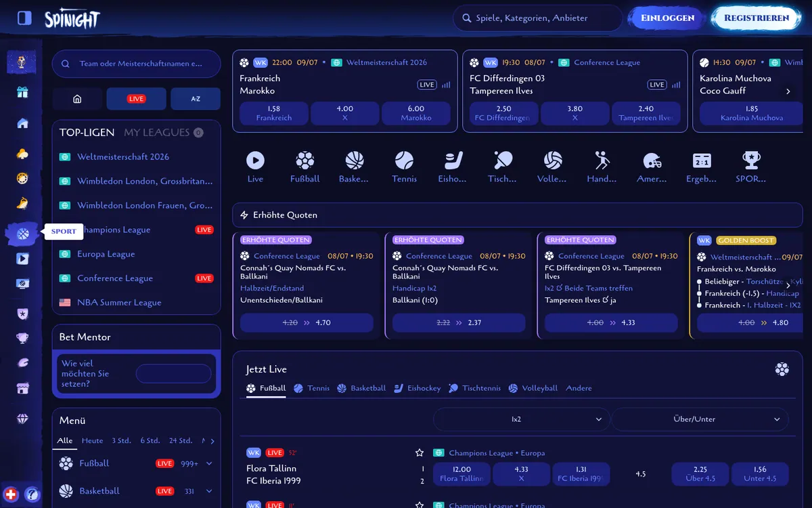Select the Andere tab in Jetzt Live
The height and width of the screenshot is (508, 812).
[x=579, y=388]
